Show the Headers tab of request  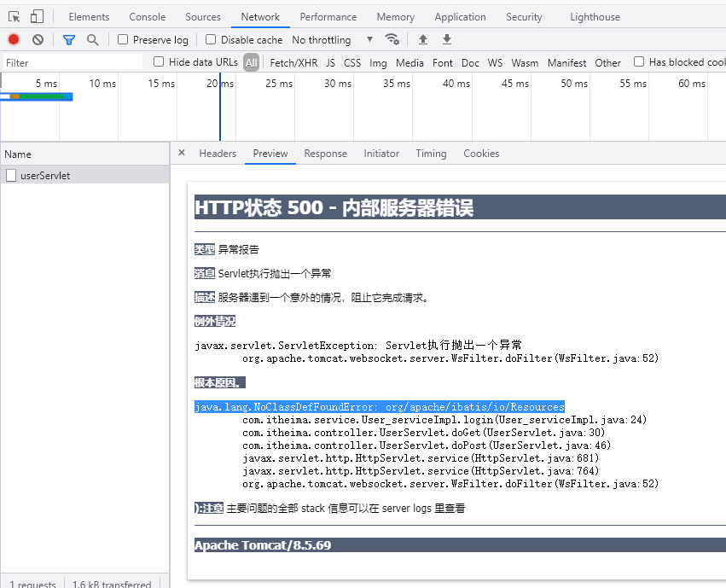[x=218, y=154]
